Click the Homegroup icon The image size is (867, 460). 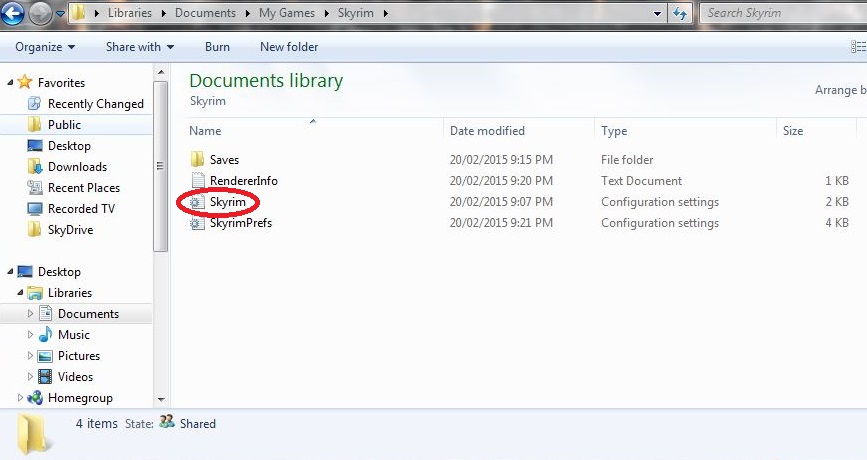pos(35,397)
